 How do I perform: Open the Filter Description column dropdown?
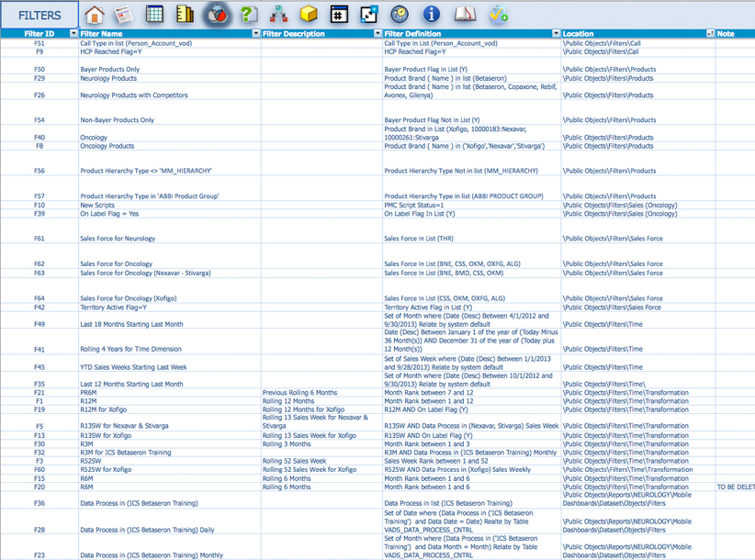click(x=378, y=33)
